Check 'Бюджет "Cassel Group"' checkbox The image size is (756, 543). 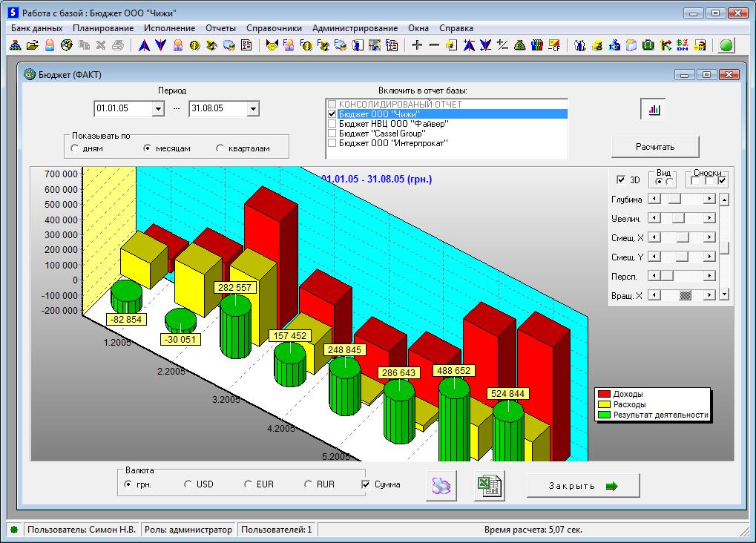click(x=332, y=134)
